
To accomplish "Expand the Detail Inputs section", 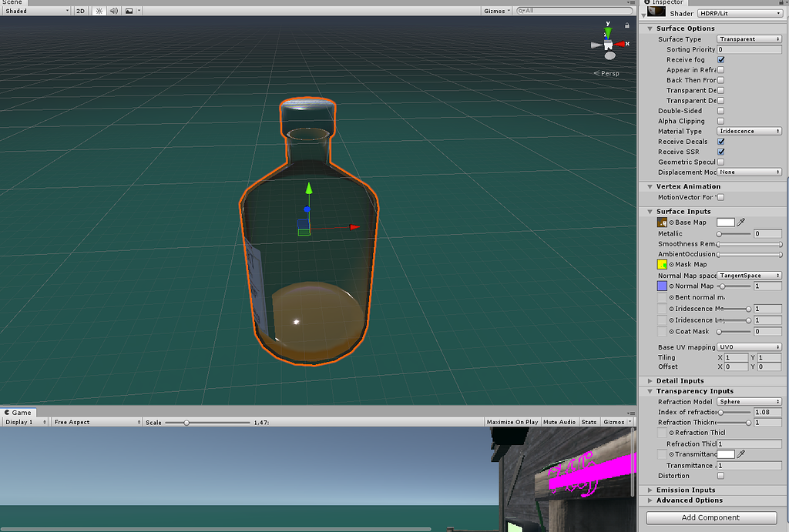I will click(680, 380).
